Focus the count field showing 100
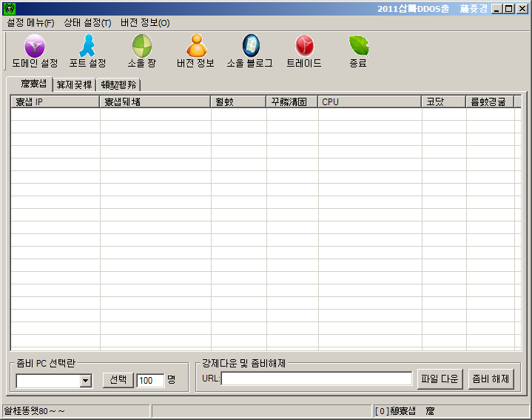 click(x=150, y=380)
